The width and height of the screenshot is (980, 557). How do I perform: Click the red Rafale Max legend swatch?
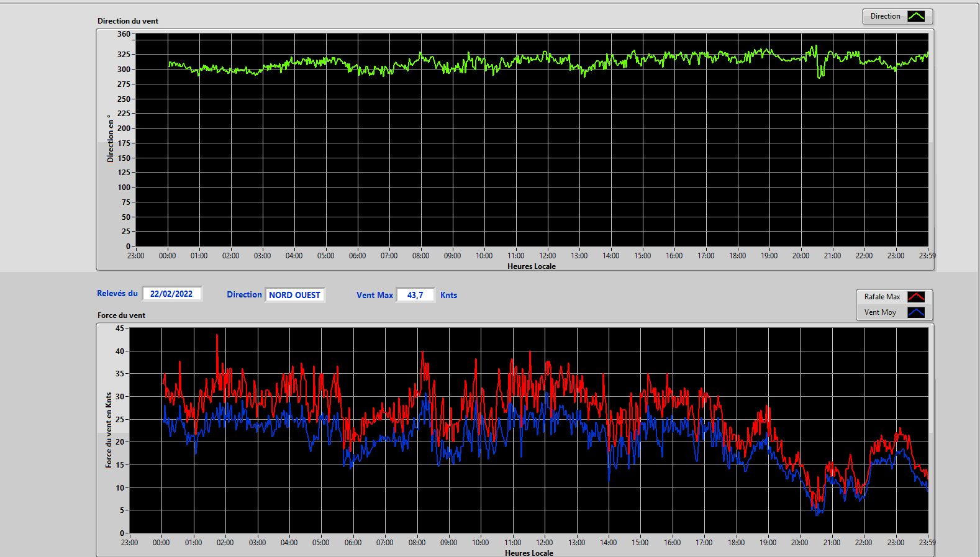click(x=916, y=297)
